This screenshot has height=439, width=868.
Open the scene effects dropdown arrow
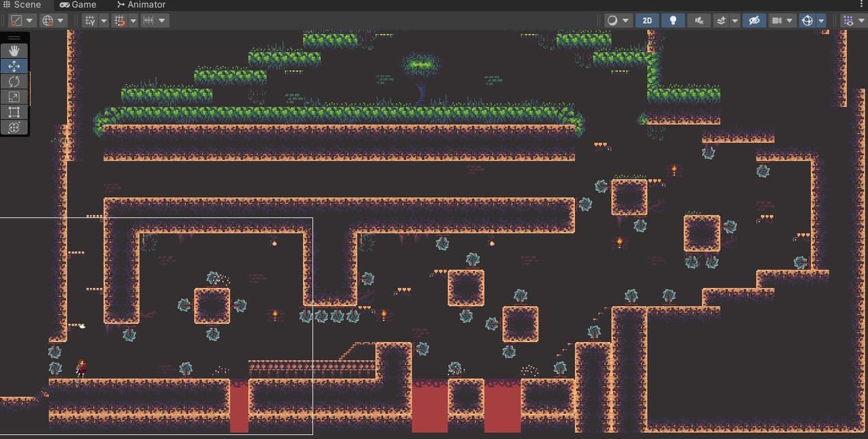coord(735,20)
